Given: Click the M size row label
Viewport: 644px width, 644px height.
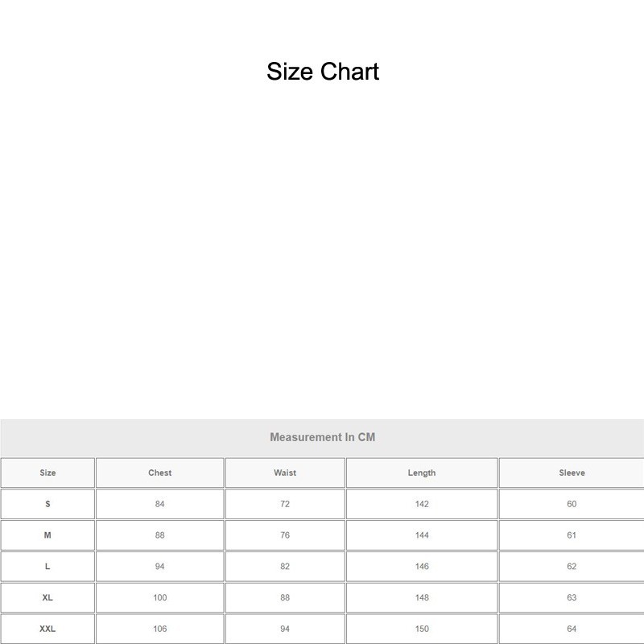Looking at the screenshot, I should click(x=47, y=535).
